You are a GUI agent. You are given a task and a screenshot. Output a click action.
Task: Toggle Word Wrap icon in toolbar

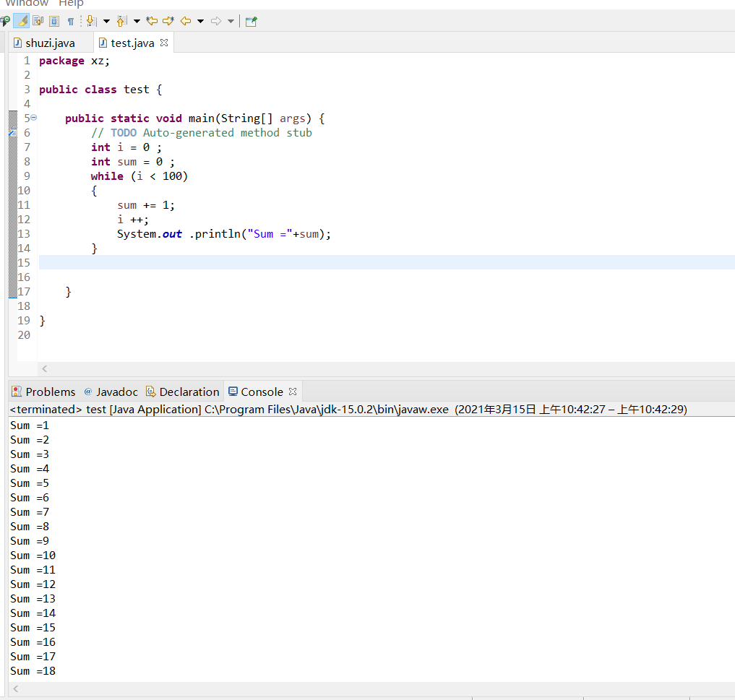click(38, 21)
